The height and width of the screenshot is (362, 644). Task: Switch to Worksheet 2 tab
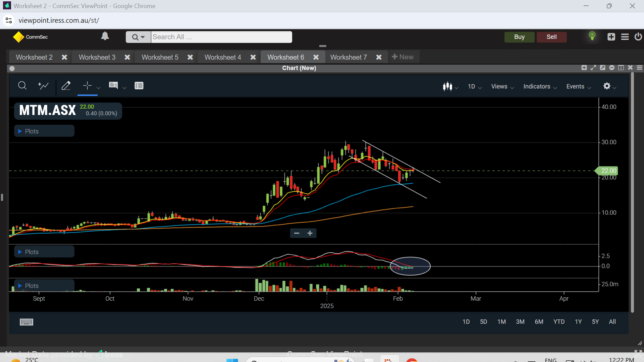34,57
